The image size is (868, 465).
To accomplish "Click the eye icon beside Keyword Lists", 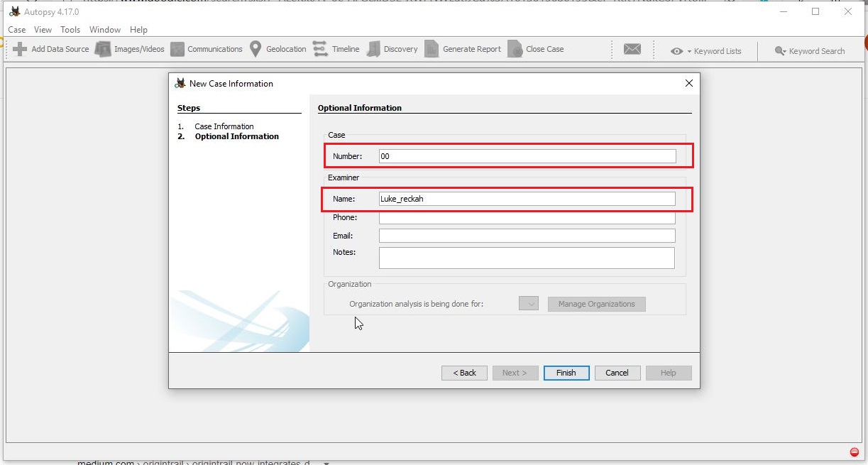I will tap(677, 51).
